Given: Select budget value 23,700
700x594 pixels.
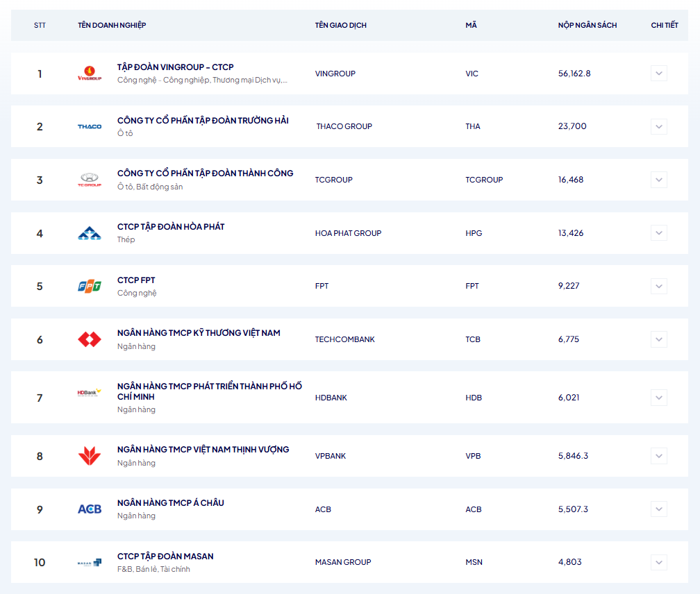Looking at the screenshot, I should click(572, 126).
